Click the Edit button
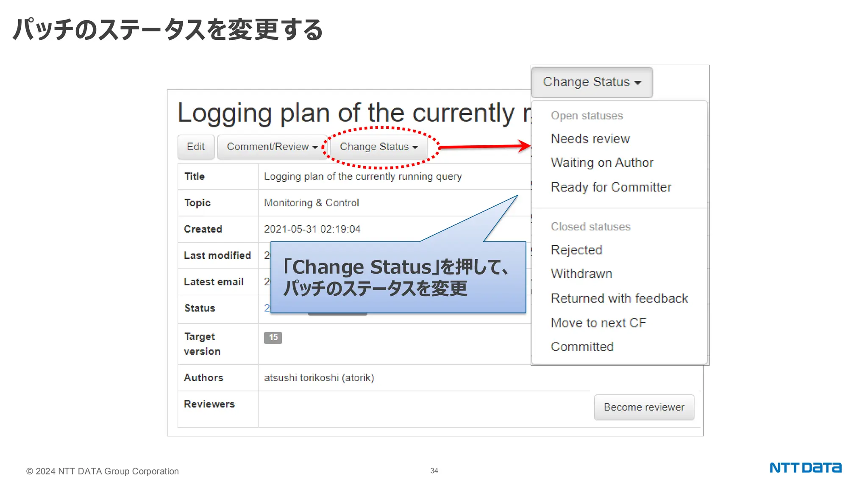The image size is (868, 488). 195,147
